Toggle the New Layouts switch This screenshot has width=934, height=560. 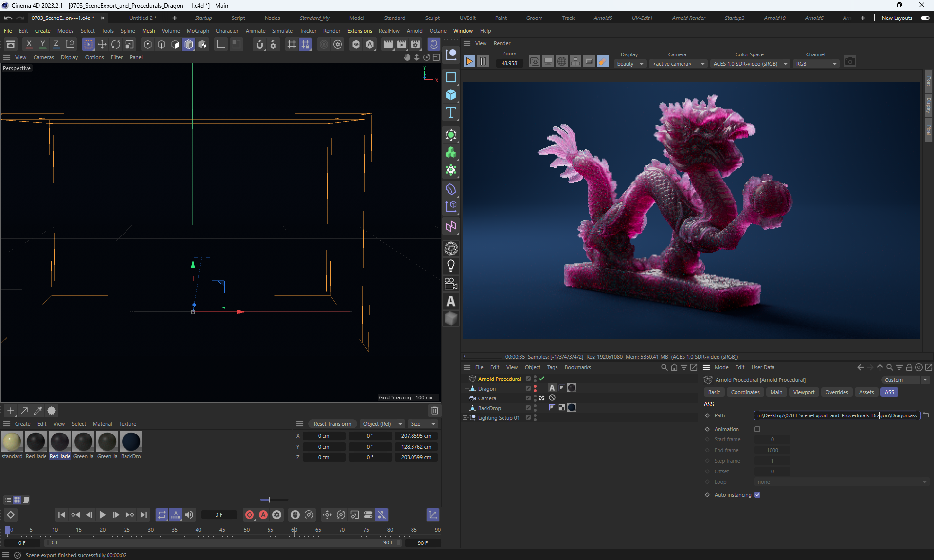click(x=925, y=18)
